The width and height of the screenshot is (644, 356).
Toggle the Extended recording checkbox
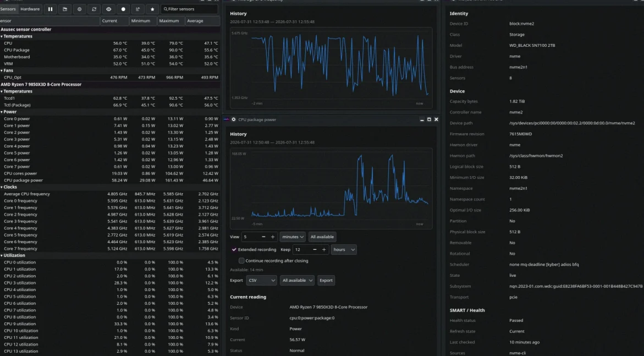[x=234, y=249]
